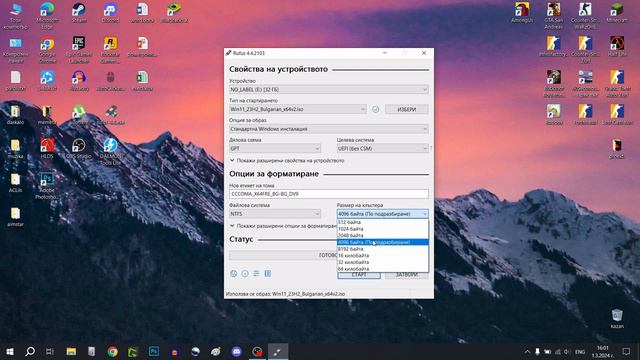Open the Device dropdown NO_LABEL (E:)
This screenshot has height=360, width=640.
click(329, 89)
